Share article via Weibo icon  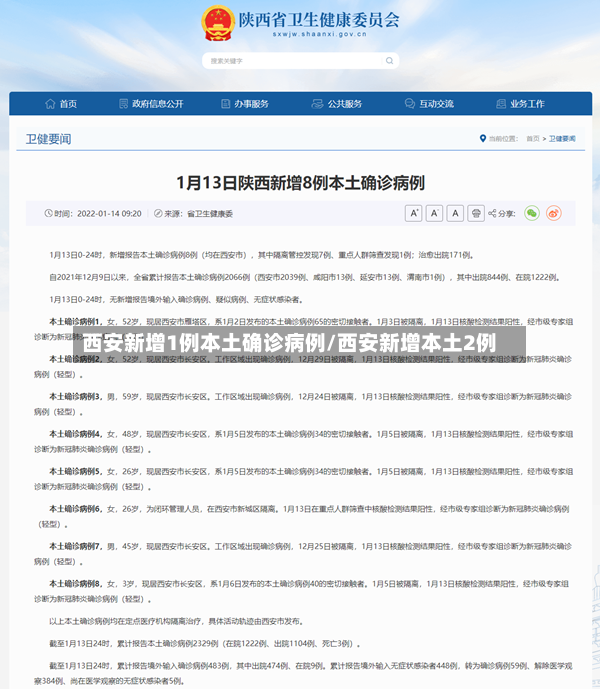pyautogui.click(x=554, y=214)
